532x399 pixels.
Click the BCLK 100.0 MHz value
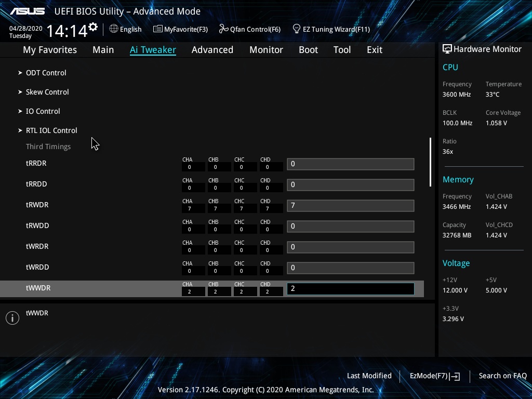tap(457, 123)
